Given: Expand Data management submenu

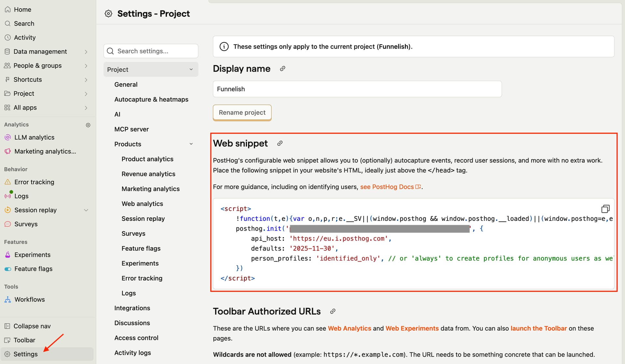Looking at the screenshot, I should click(86, 52).
